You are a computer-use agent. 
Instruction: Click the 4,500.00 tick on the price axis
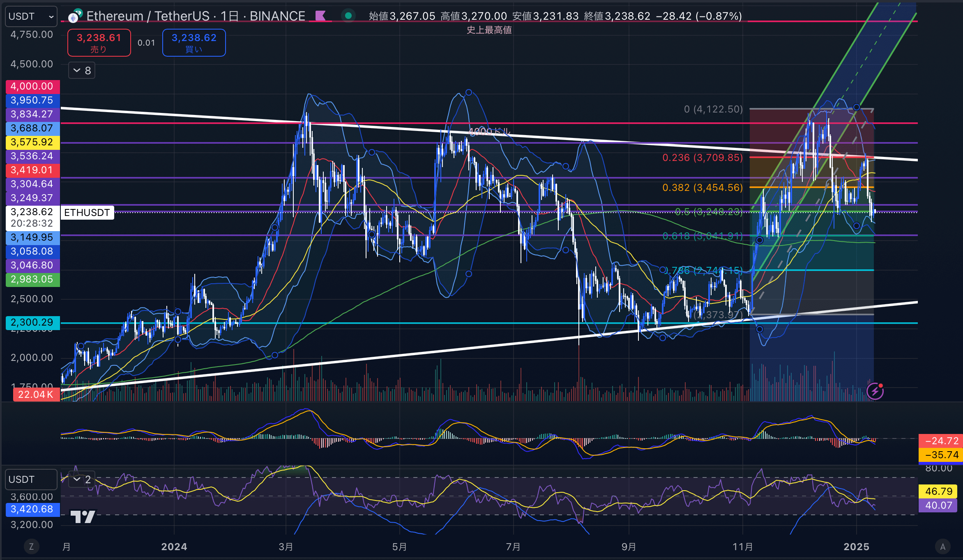pos(32,64)
